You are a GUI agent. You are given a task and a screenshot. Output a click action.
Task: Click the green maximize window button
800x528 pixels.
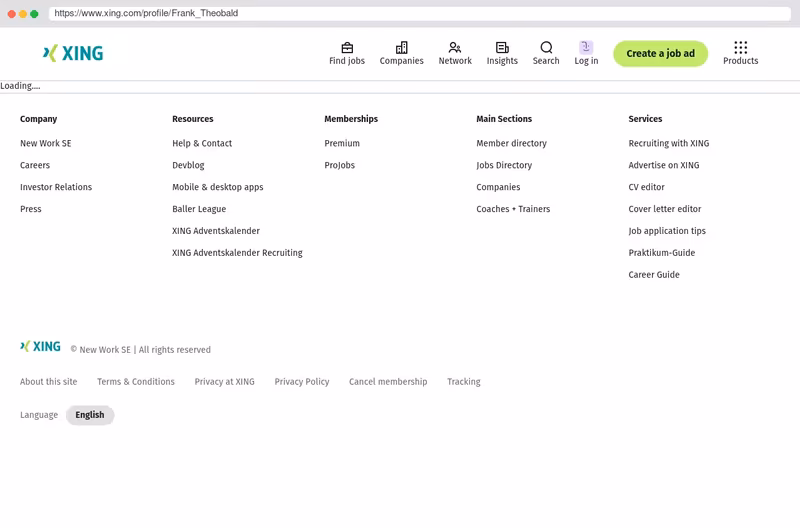click(34, 14)
